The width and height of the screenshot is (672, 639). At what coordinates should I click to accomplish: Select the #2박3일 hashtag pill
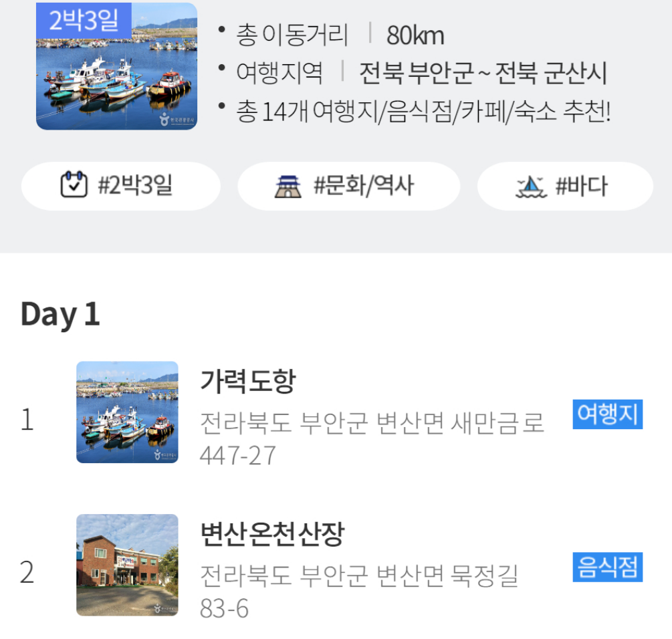click(121, 186)
